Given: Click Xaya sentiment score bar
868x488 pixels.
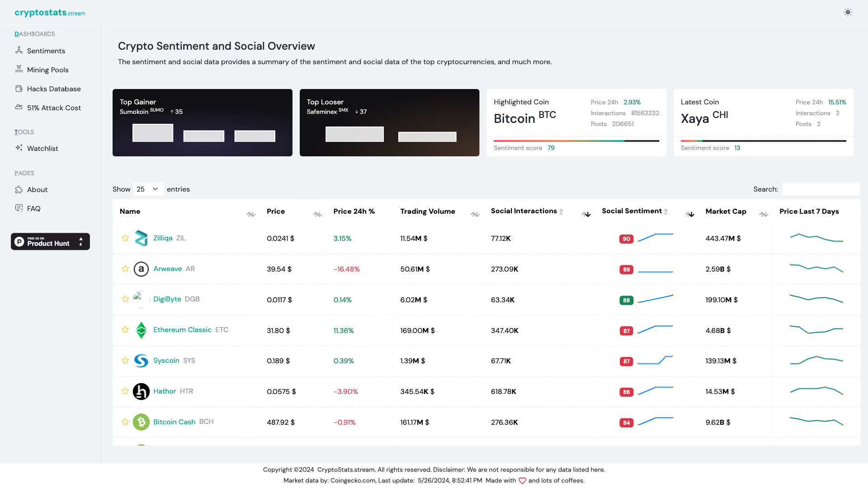Looking at the screenshot, I should 764,141.
